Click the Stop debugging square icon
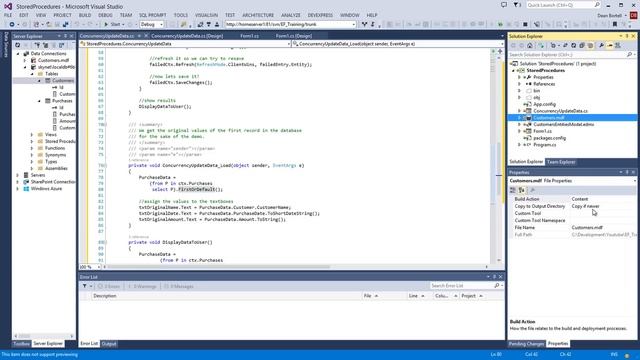Image resolution: width=640 pixels, height=360 pixels. [x=525, y=24]
